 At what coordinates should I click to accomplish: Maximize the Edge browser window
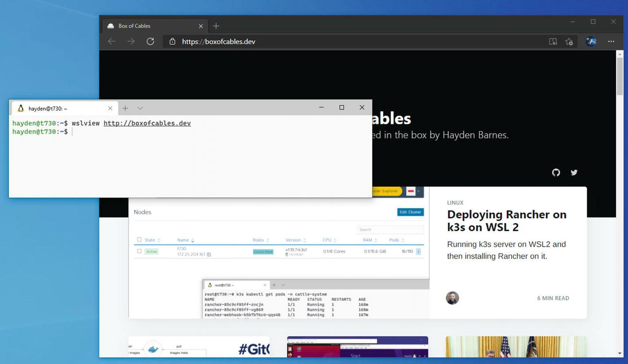click(x=593, y=22)
